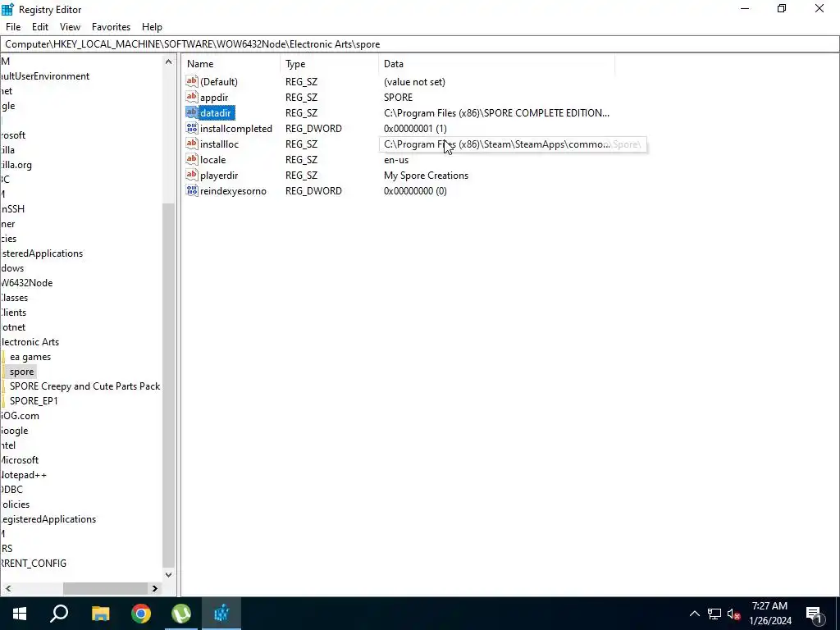Click the reindexyesorno DWORD icon

click(x=192, y=190)
